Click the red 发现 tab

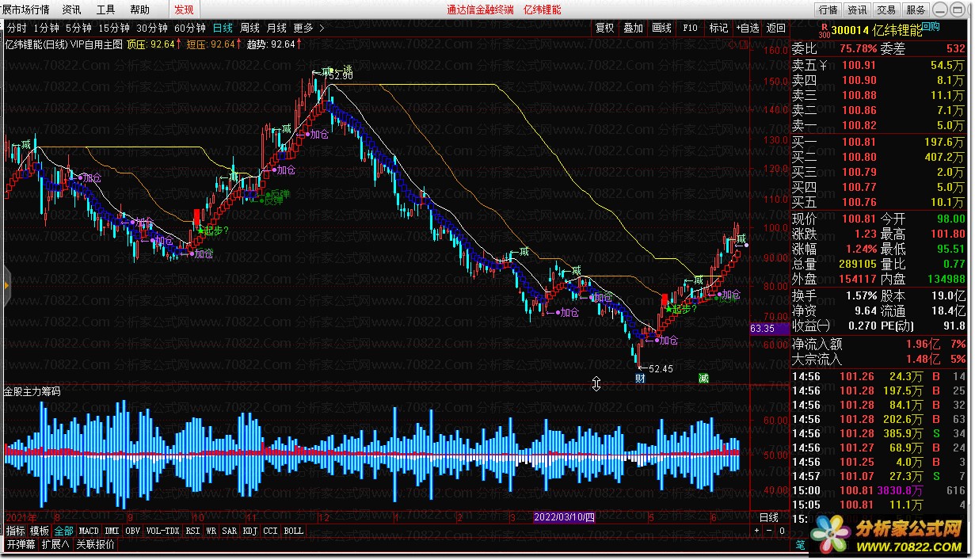[184, 10]
